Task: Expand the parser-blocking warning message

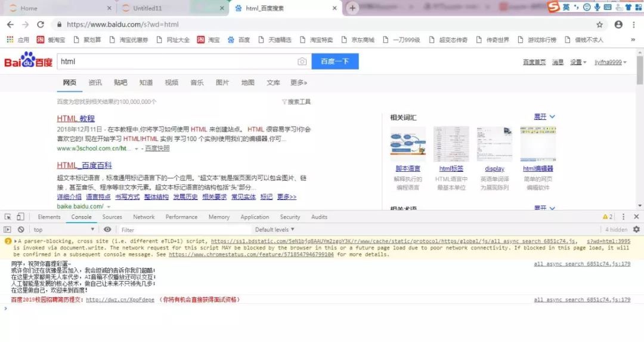Action: coord(16,241)
